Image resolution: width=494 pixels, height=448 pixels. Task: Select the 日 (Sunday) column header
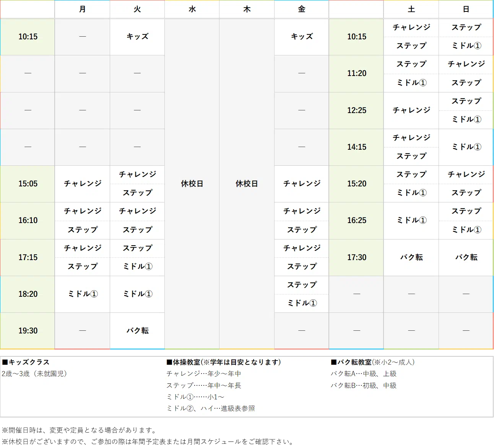(x=466, y=9)
